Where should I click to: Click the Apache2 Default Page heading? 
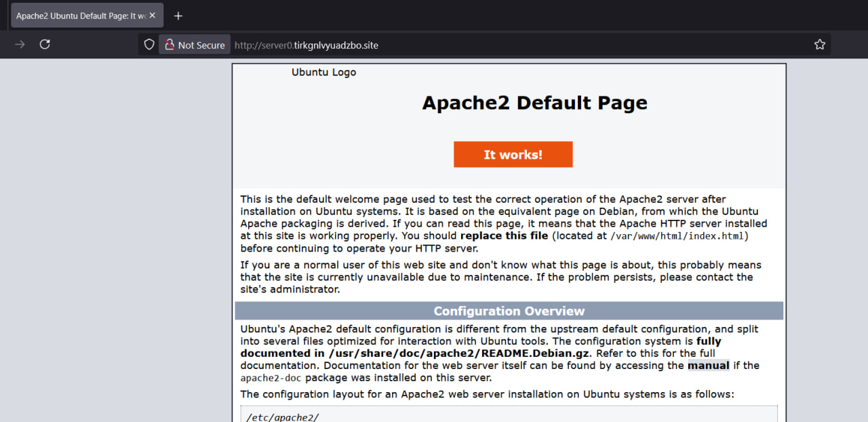(x=534, y=102)
